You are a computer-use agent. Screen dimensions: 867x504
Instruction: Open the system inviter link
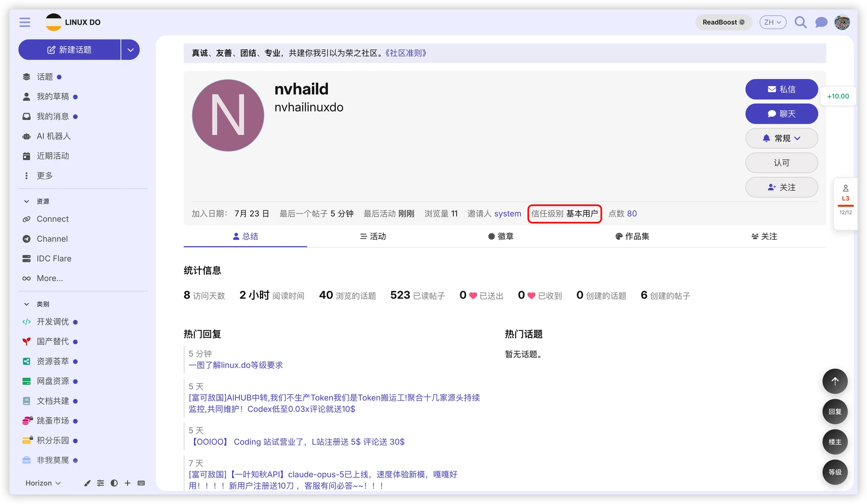tap(508, 213)
